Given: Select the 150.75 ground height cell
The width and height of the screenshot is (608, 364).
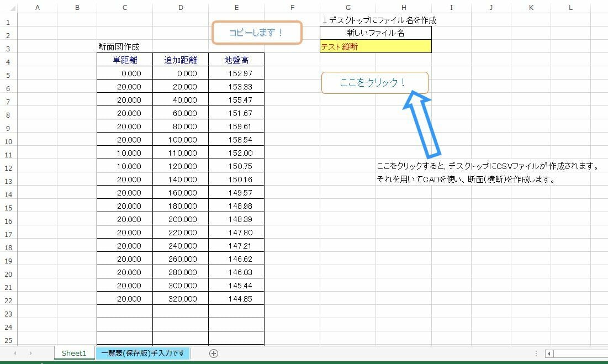Looking at the screenshot, I should click(x=236, y=166).
